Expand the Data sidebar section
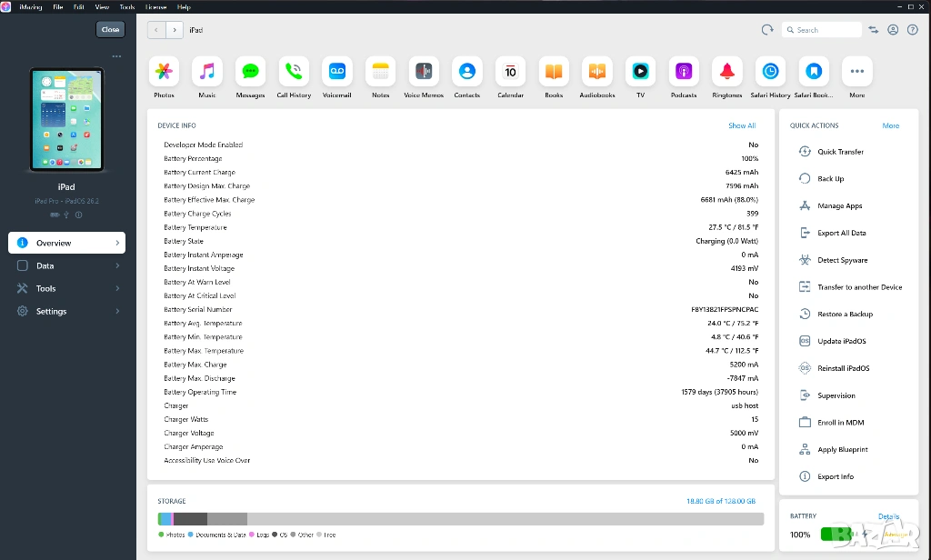This screenshot has height=560, width=931. pyautogui.click(x=66, y=266)
